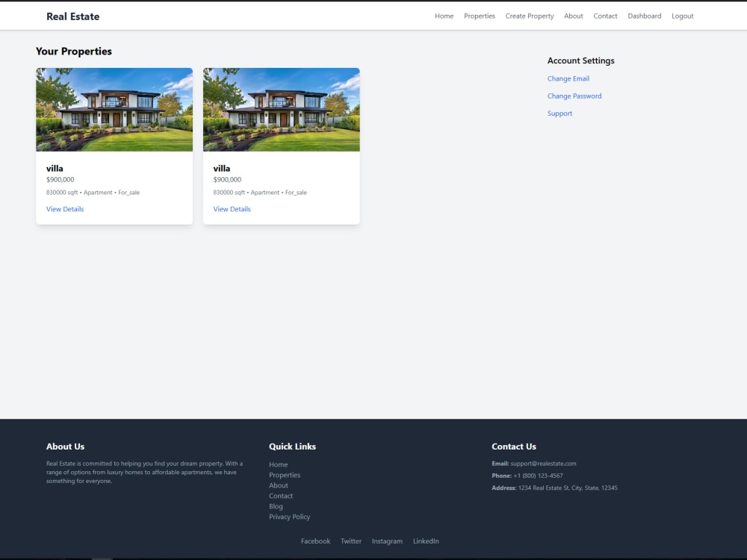This screenshot has height=560, width=747.
Task: Open the first villa card's house photo
Action: 114,110
